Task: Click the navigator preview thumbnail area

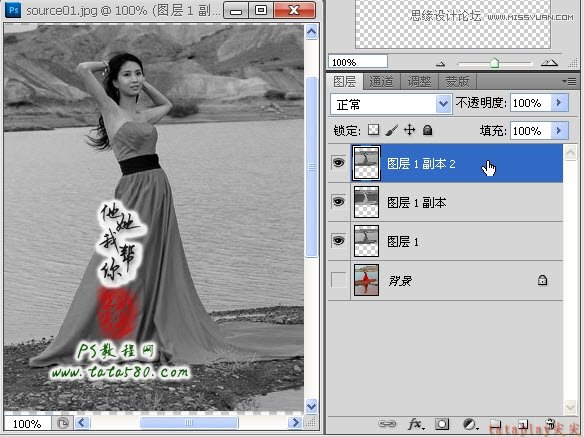Action: 453,24
